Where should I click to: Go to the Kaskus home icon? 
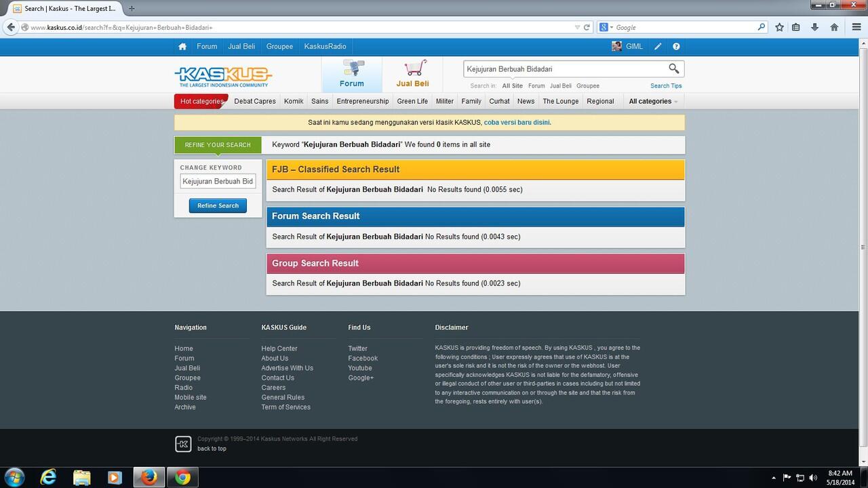pyautogui.click(x=182, y=47)
